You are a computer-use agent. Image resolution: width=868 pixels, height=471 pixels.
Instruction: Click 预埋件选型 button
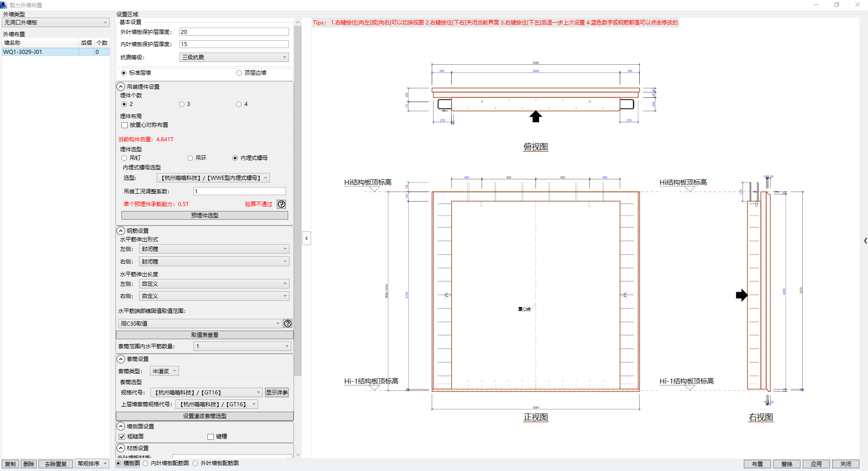205,216
